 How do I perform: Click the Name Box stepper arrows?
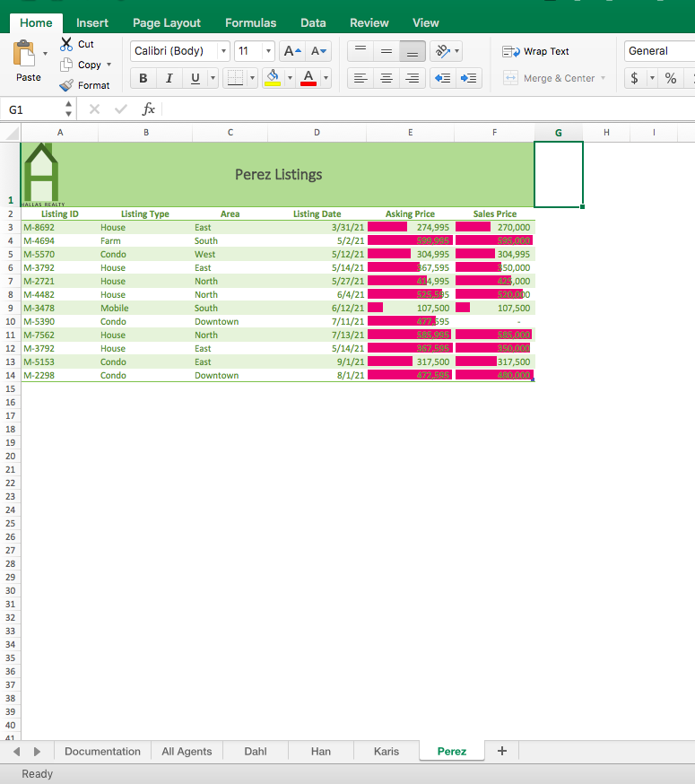pos(68,109)
